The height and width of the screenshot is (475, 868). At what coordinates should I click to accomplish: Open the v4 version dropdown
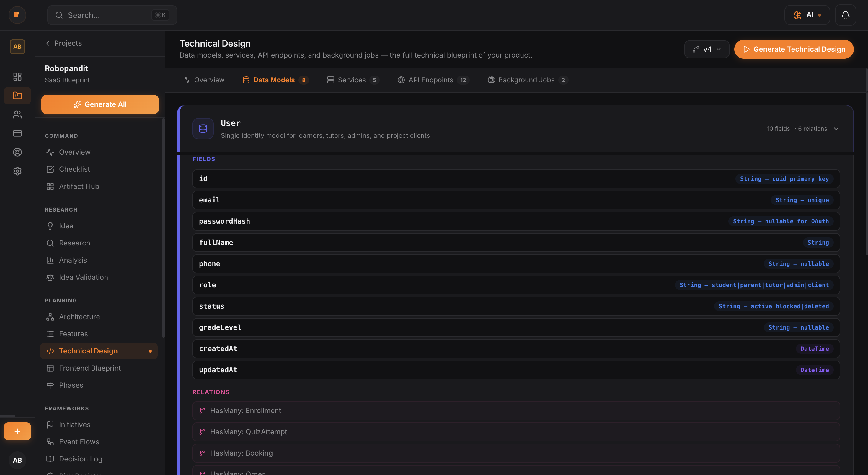coord(707,49)
